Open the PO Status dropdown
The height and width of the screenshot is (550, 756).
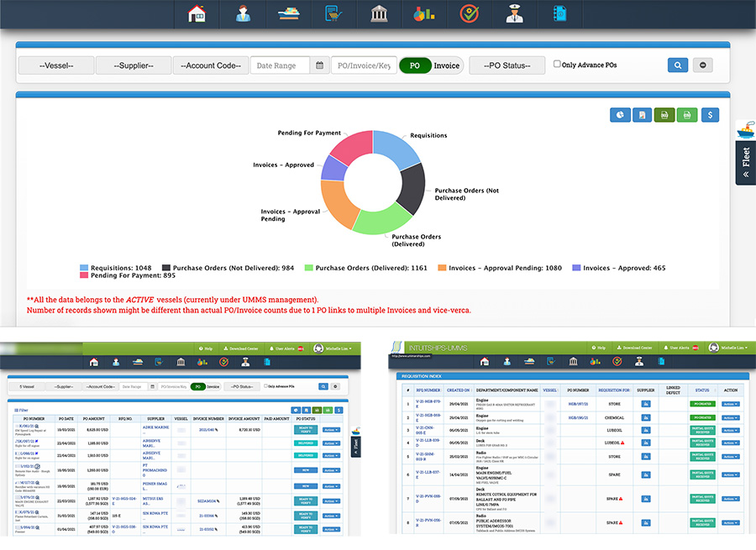507,65
